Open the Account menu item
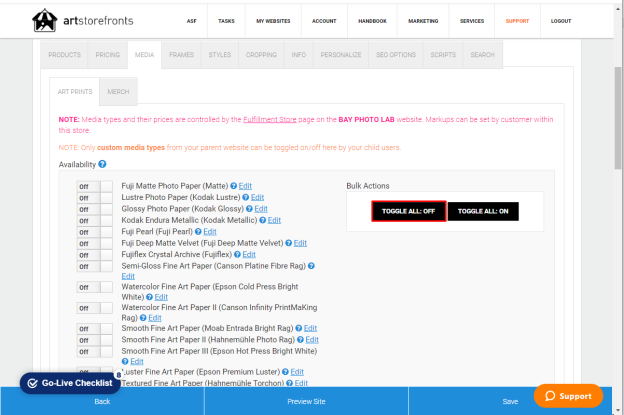Screen dimensions: 624x415 324,21
